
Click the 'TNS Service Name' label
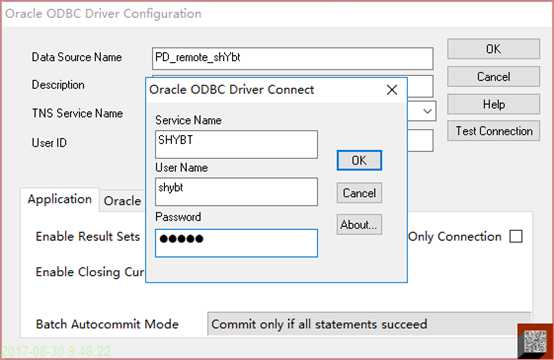click(x=77, y=113)
